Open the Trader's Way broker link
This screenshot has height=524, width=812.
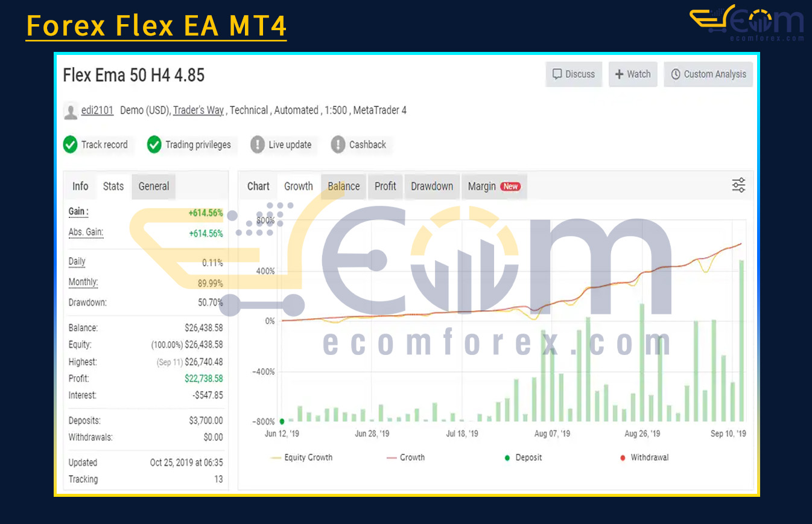198,110
